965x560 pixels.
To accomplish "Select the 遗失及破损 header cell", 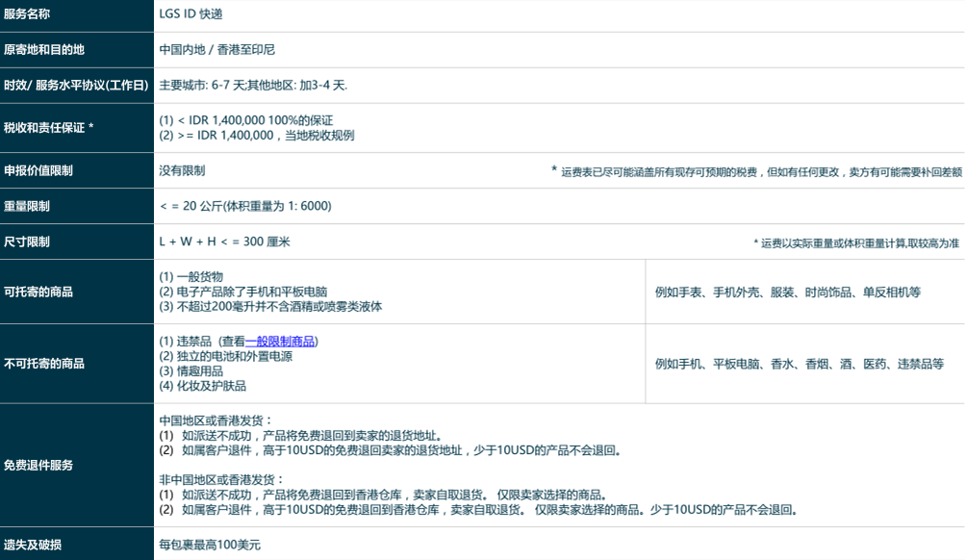I will click(x=77, y=544).
